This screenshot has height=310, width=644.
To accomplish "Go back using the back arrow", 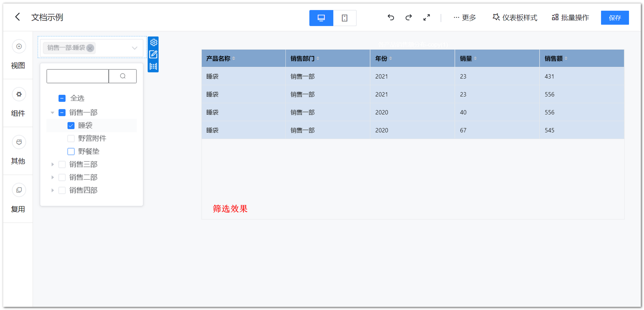I will click(x=17, y=17).
